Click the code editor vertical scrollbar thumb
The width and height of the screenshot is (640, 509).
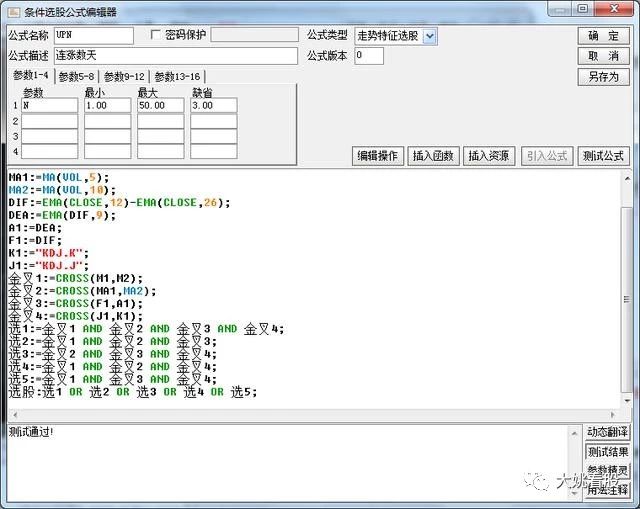(x=627, y=299)
